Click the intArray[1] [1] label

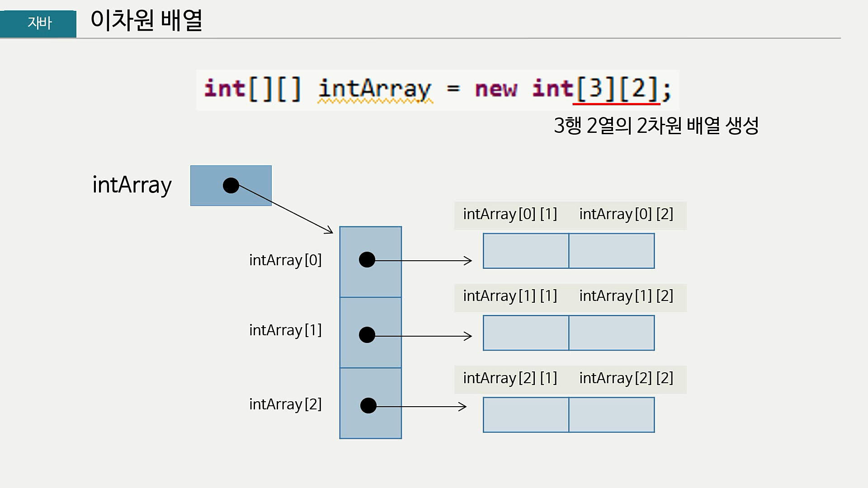coord(510,296)
